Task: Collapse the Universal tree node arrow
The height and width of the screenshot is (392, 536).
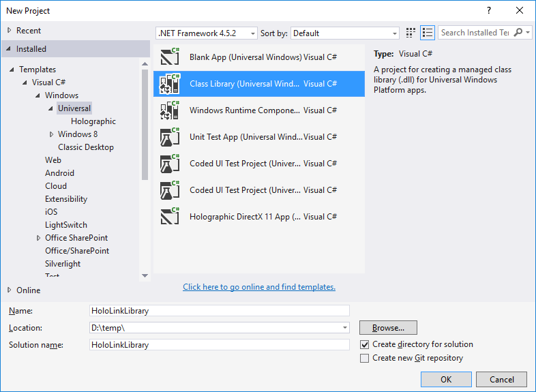Action: (50, 108)
